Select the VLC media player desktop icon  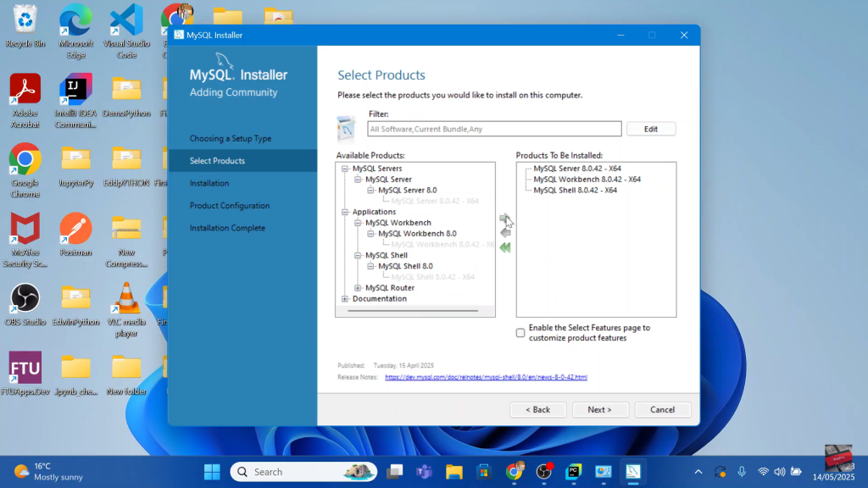pyautogui.click(x=126, y=310)
